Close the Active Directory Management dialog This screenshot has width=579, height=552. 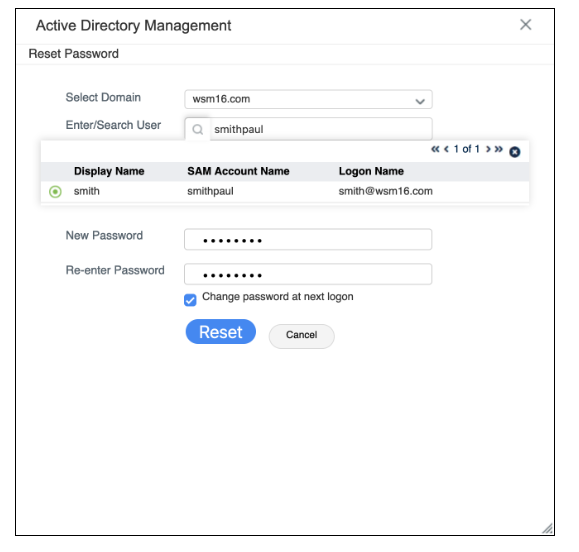525,25
